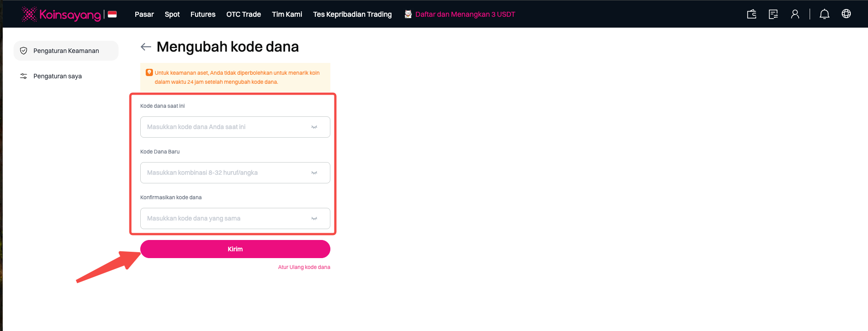This screenshot has width=868, height=331.
Task: Open the Spot menu item
Action: [x=172, y=14]
